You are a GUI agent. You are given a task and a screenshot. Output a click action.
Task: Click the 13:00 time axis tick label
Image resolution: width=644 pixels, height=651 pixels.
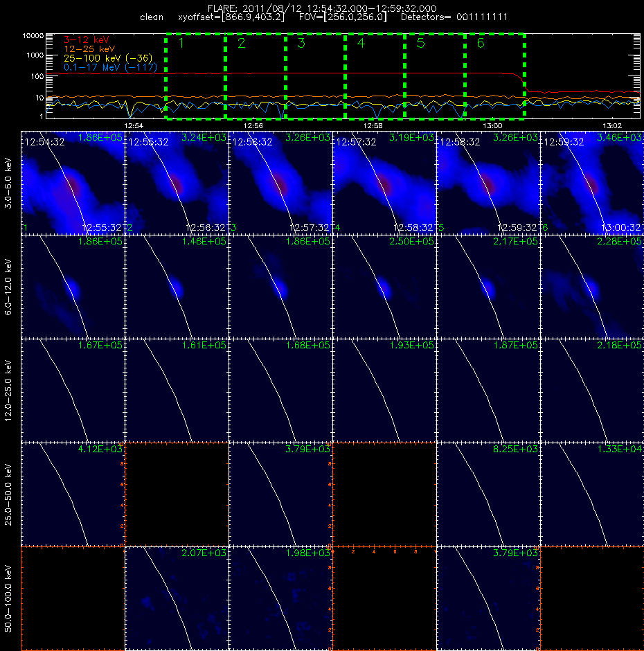492,125
